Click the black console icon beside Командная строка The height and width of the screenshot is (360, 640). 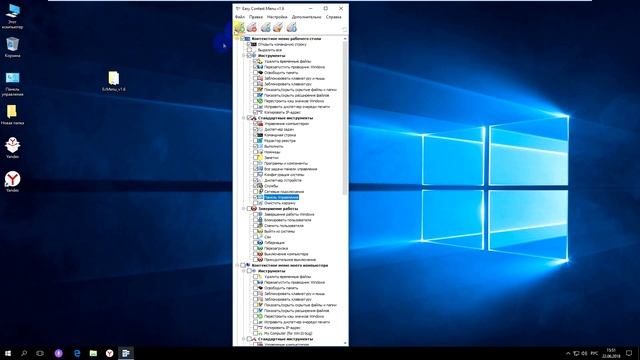(260, 135)
